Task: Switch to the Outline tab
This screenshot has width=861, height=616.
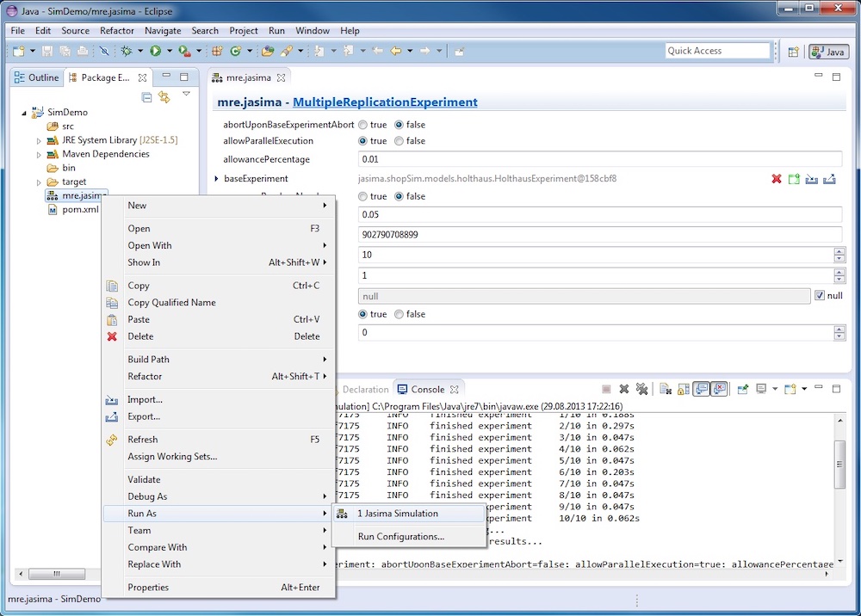Action: (37, 78)
